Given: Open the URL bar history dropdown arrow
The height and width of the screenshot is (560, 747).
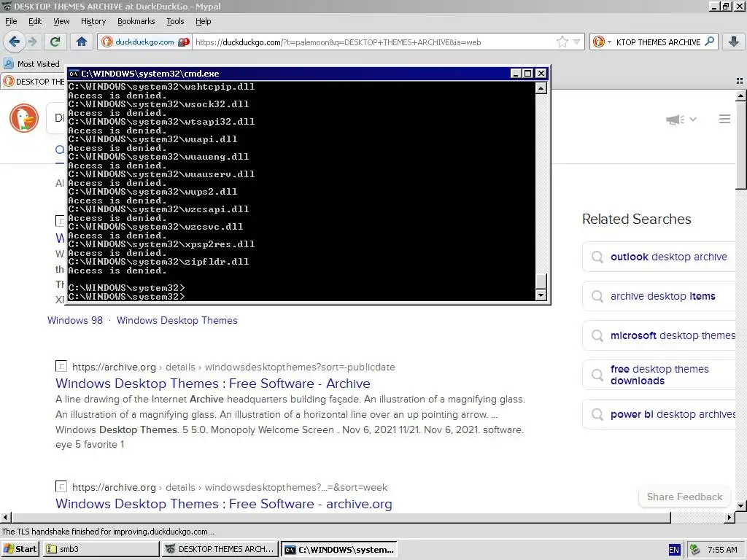Looking at the screenshot, I should (x=576, y=42).
